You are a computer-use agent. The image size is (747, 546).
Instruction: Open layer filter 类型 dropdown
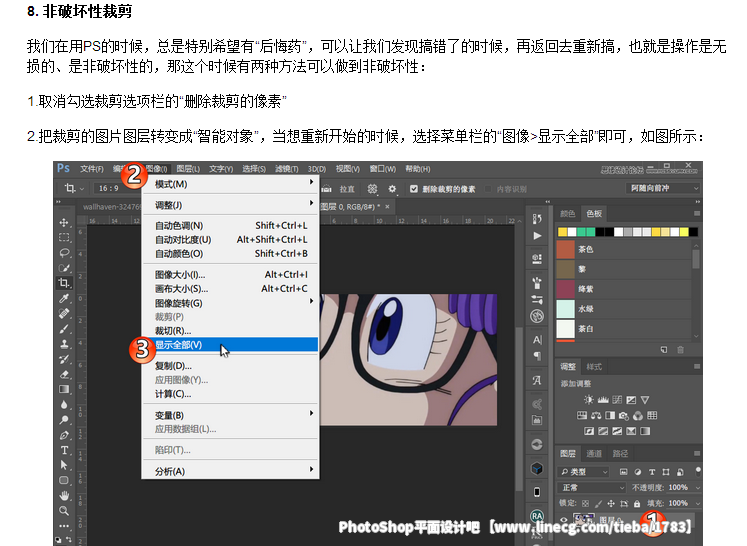(x=584, y=472)
